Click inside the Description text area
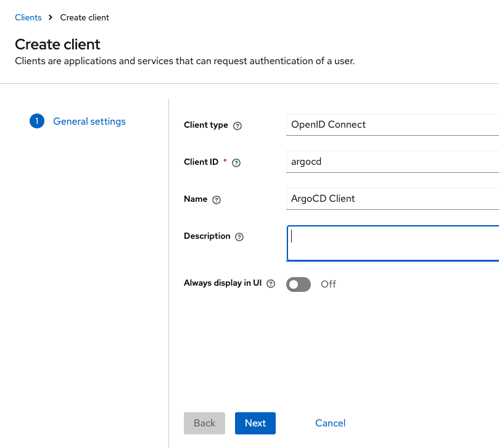This screenshot has width=499, height=448. [392, 243]
